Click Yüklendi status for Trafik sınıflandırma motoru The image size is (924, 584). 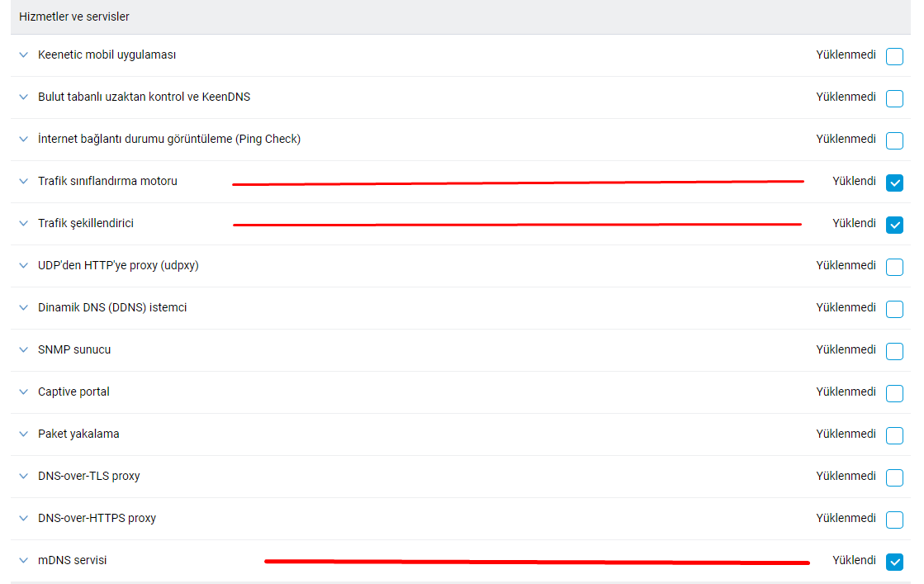[854, 181]
